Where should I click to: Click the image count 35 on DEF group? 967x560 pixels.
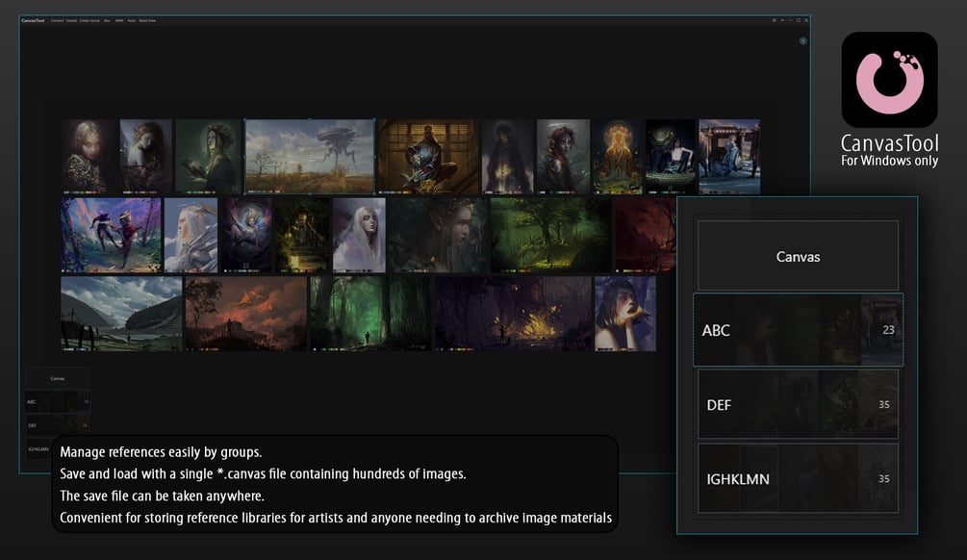(x=883, y=404)
